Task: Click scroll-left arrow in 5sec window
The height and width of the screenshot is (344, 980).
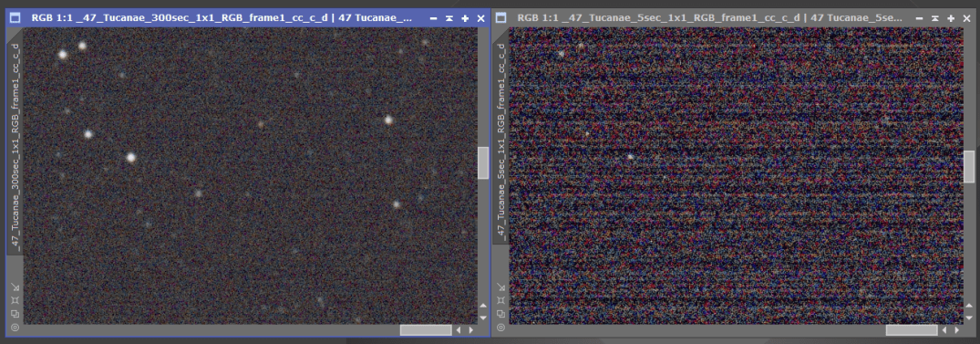Action: click(x=944, y=329)
